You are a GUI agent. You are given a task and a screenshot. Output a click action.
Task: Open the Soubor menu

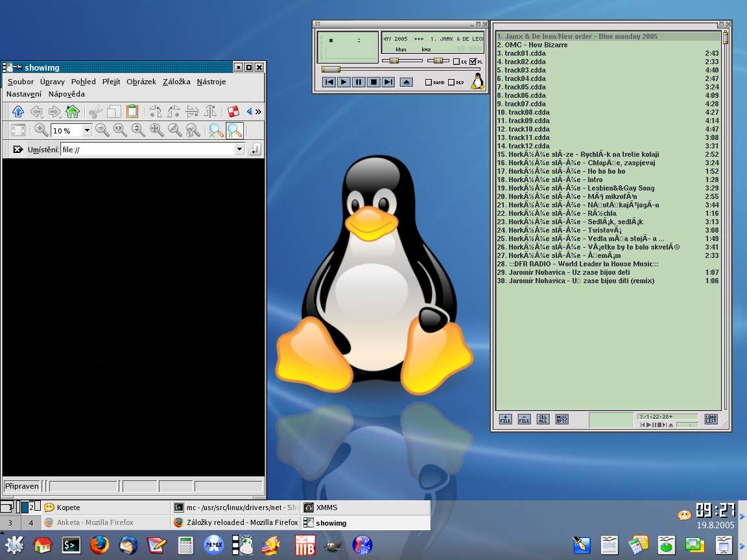21,82
